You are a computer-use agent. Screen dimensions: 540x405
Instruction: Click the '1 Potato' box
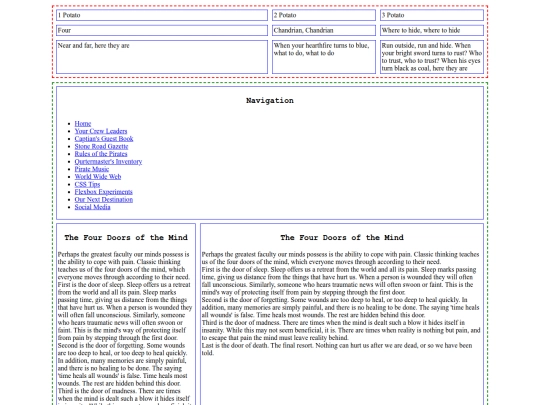point(162,15)
